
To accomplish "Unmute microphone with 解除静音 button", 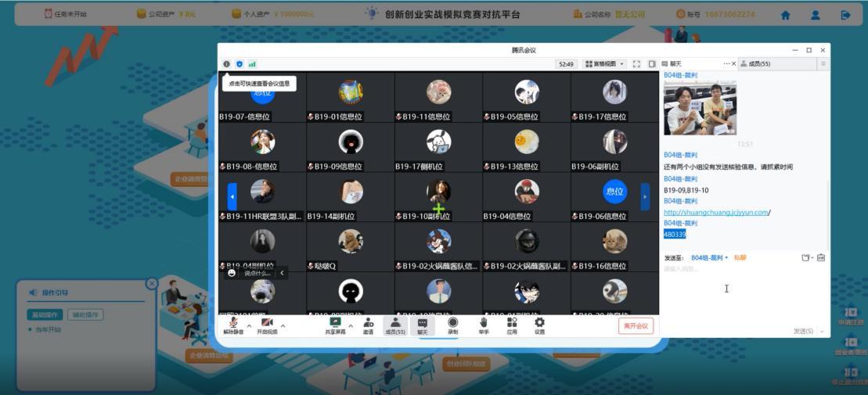I will 233,324.
